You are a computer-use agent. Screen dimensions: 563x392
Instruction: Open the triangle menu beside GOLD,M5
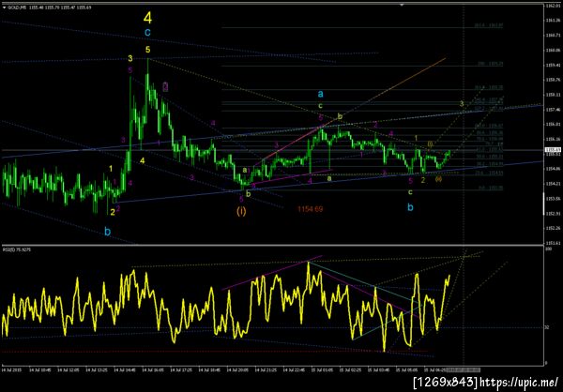(x=4, y=8)
